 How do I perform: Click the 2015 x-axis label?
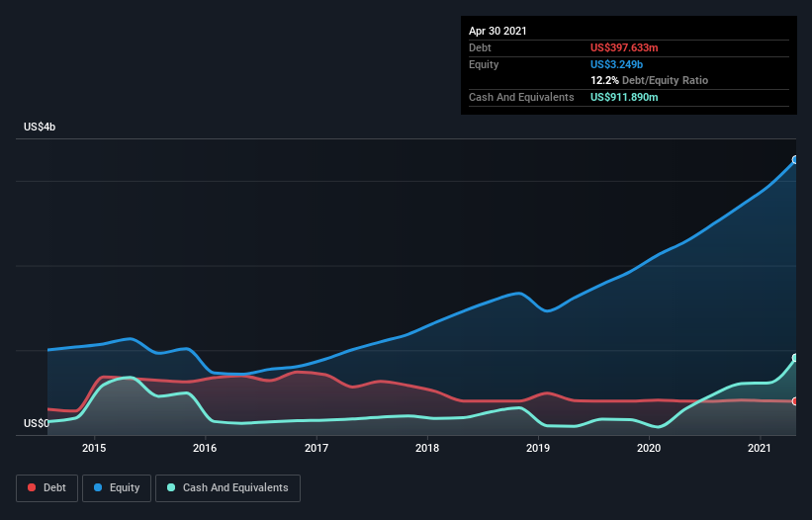coord(94,448)
